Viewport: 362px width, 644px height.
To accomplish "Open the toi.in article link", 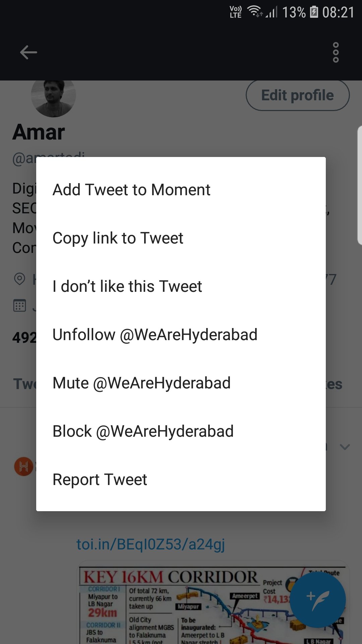I will coord(150,544).
